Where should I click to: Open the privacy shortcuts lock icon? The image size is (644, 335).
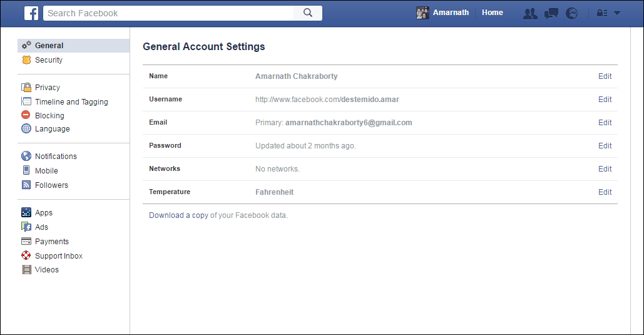pos(601,13)
